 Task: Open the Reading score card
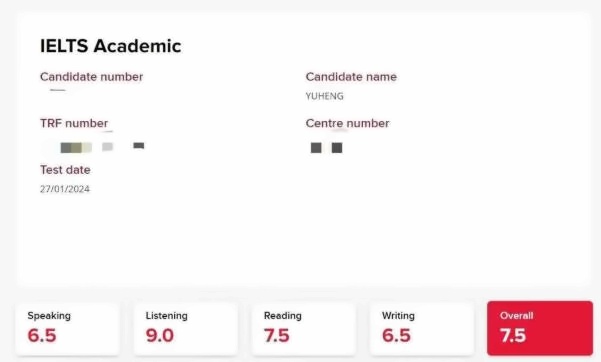pos(304,329)
